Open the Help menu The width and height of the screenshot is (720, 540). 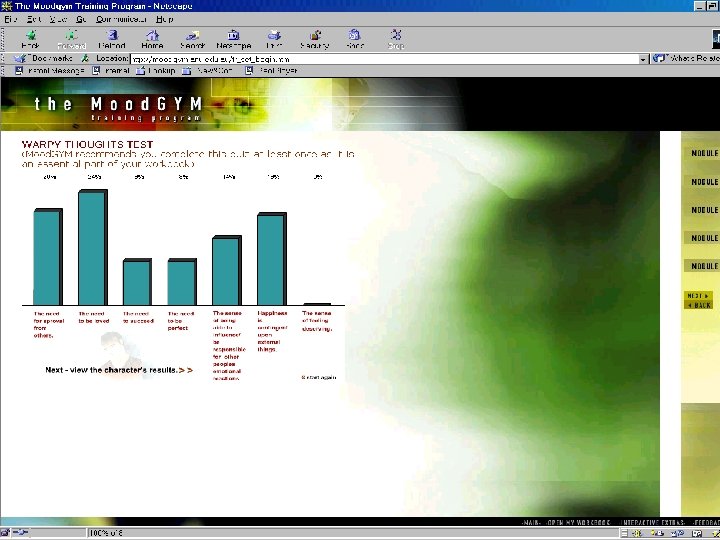[164, 19]
